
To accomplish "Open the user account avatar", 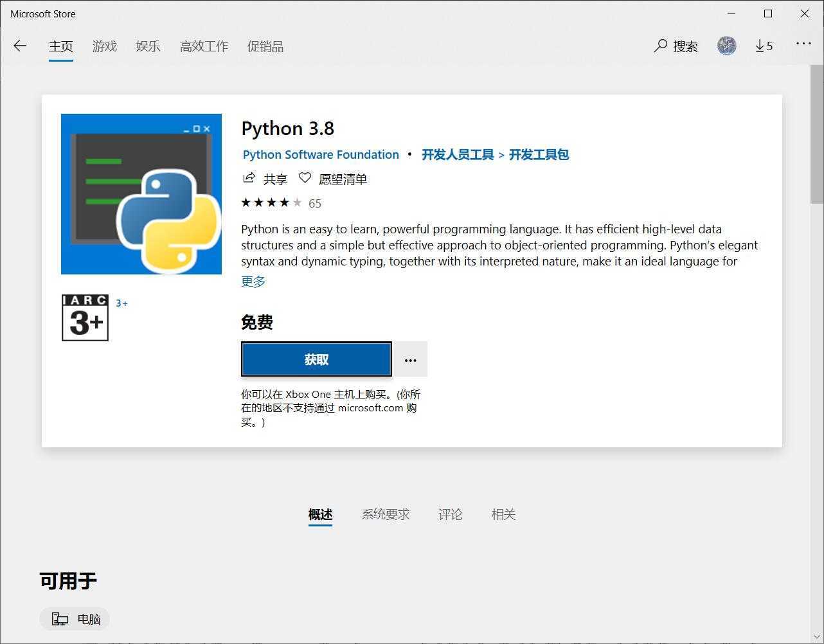I will [727, 46].
